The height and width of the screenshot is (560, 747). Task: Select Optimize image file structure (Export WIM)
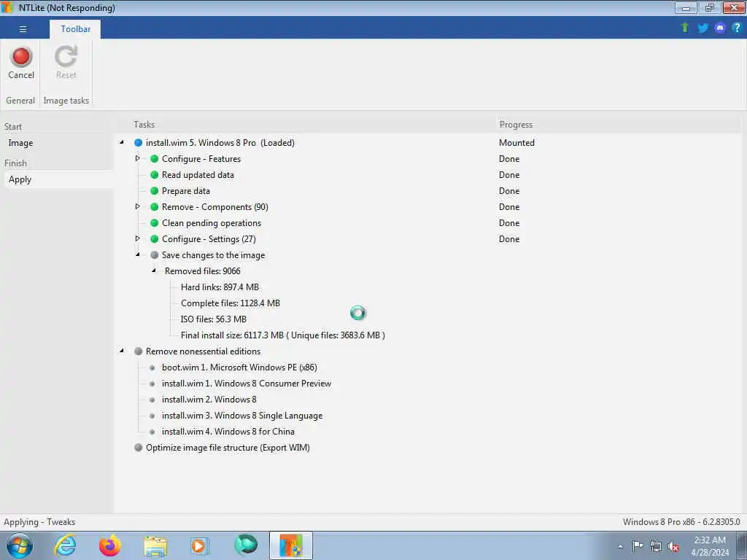(228, 448)
